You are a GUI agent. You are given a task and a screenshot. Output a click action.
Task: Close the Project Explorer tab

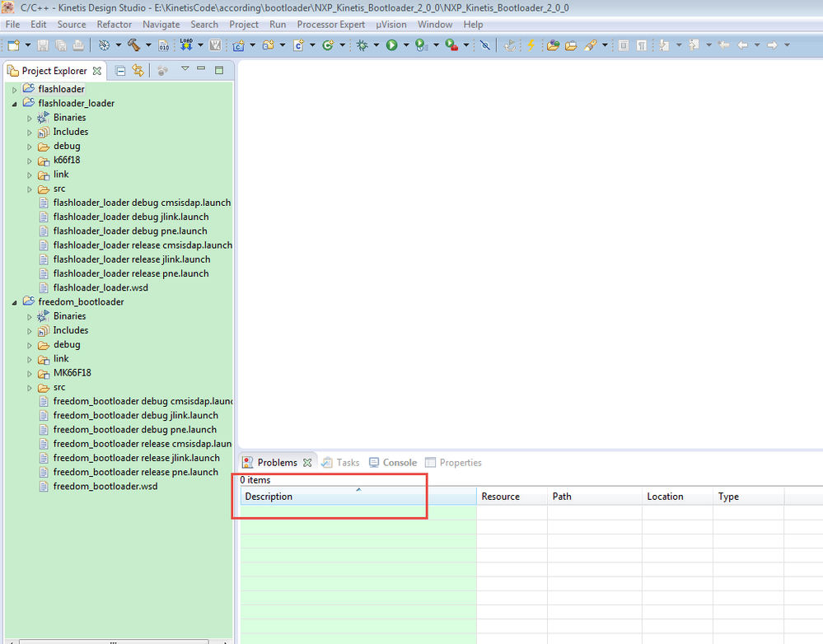click(97, 71)
